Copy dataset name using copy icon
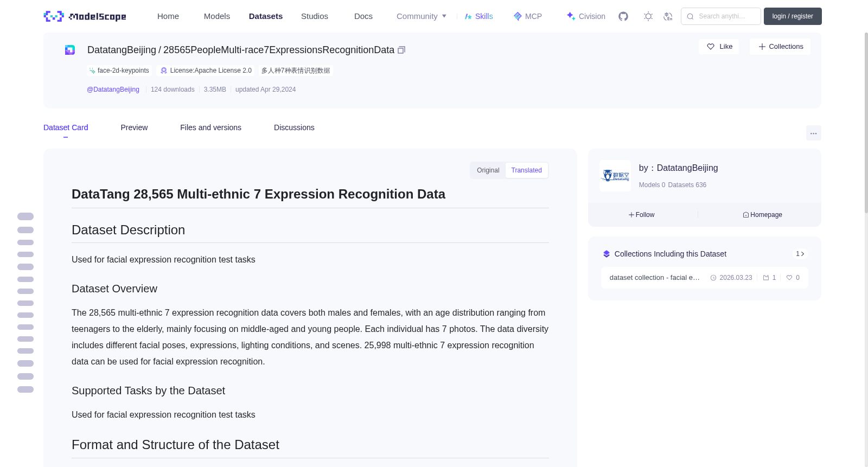This screenshot has width=868, height=467. click(x=401, y=50)
